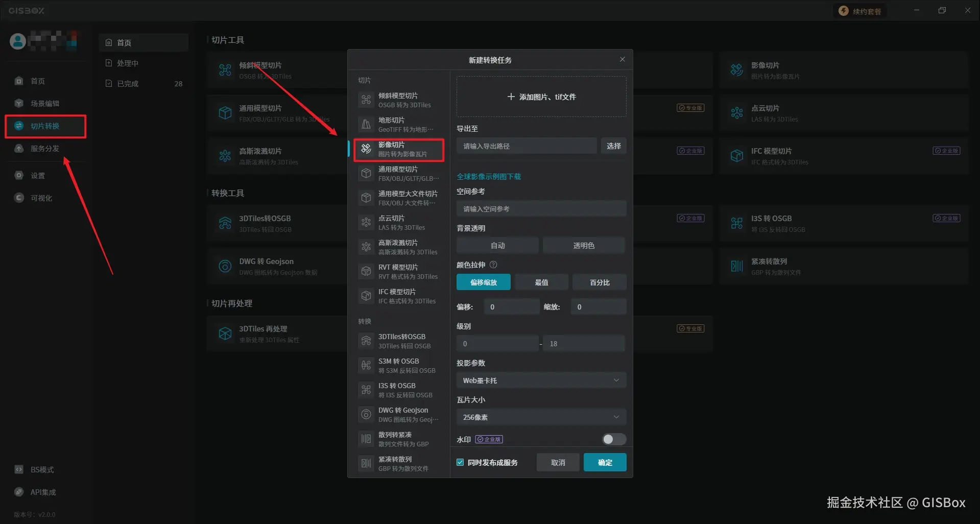Select the 通用模型大文件切片 icon in the dialog

366,198
